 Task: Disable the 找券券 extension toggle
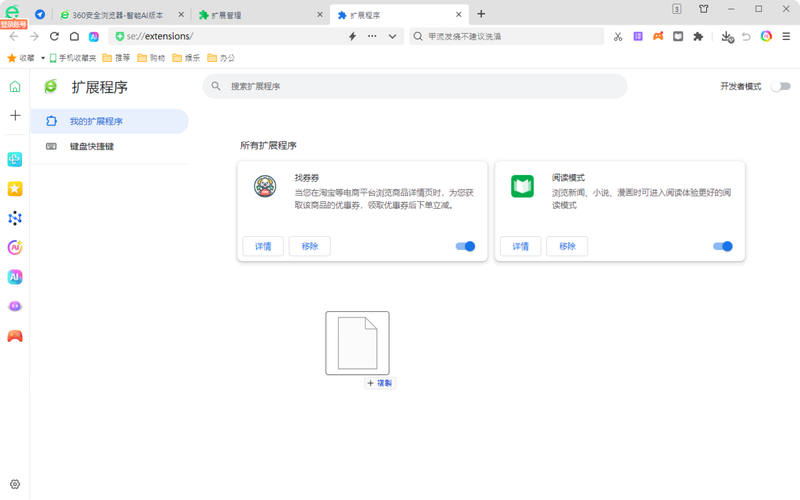[465, 246]
